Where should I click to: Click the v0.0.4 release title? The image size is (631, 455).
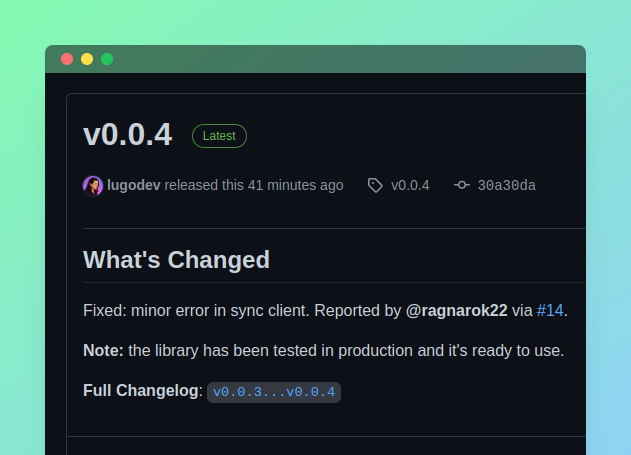pyautogui.click(x=128, y=134)
